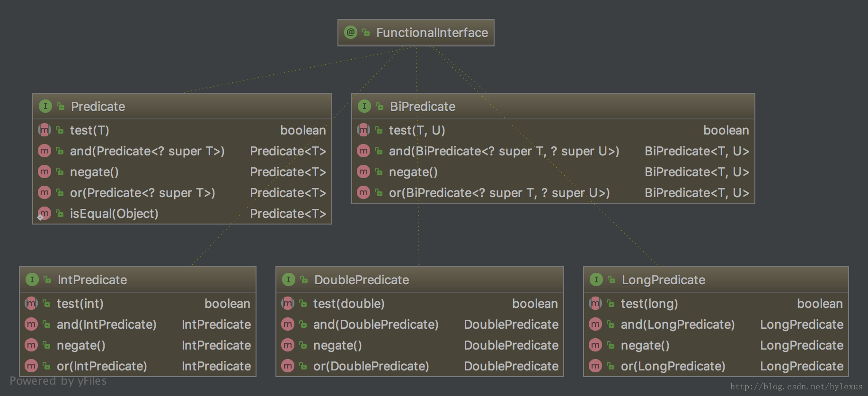Viewport: 868px width, 396px height.
Task: Click the method icon of test(double)
Action: click(x=287, y=303)
